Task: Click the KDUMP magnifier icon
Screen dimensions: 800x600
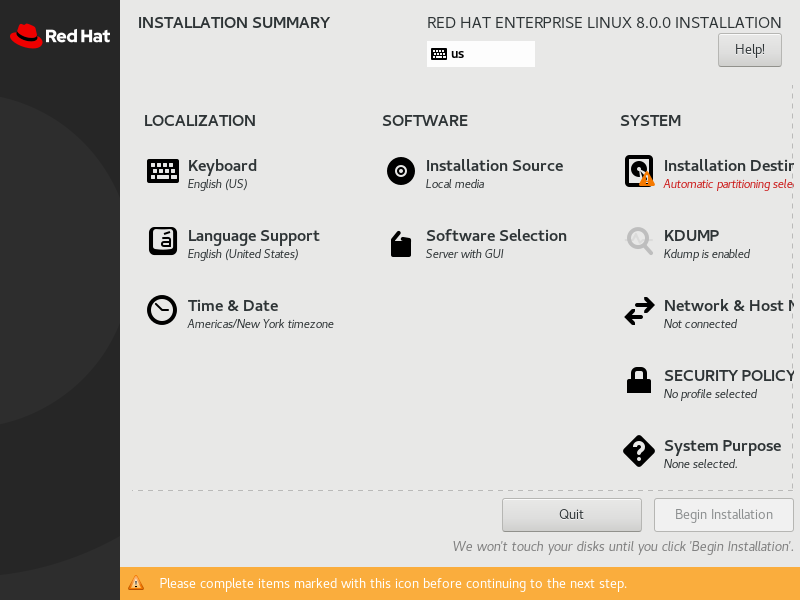Action: (639, 241)
